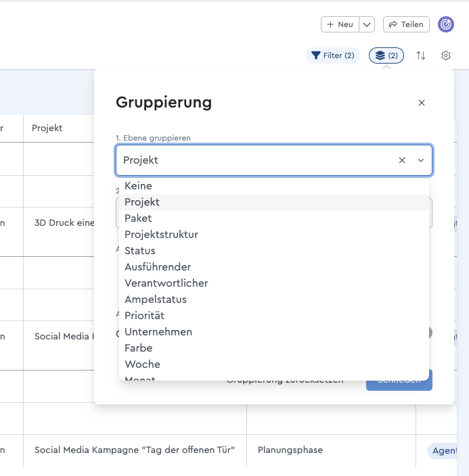Select Status grouping option

(x=274, y=251)
